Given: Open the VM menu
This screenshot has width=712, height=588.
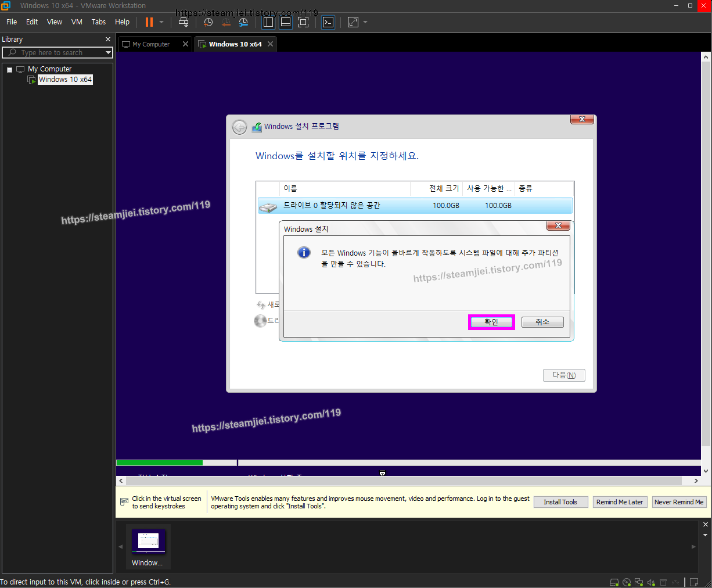Looking at the screenshot, I should 77,22.
